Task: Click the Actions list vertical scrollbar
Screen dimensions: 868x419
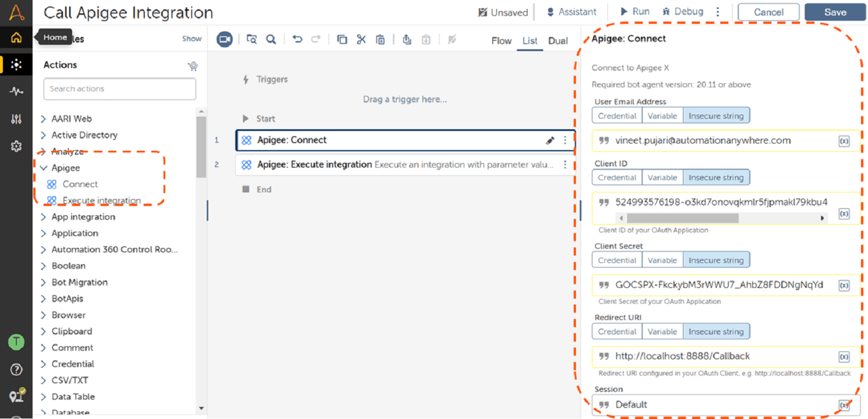Action: pyautogui.click(x=201, y=147)
